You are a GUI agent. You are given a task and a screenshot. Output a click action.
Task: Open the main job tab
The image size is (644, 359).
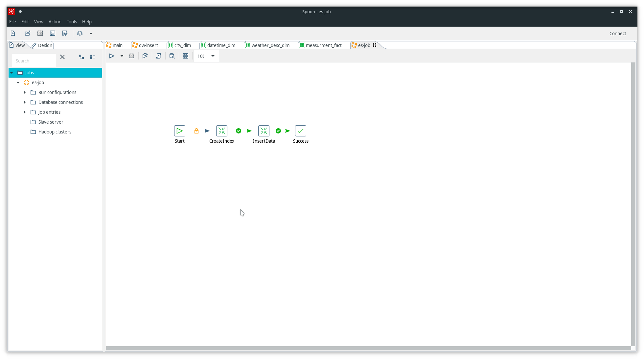coord(115,45)
